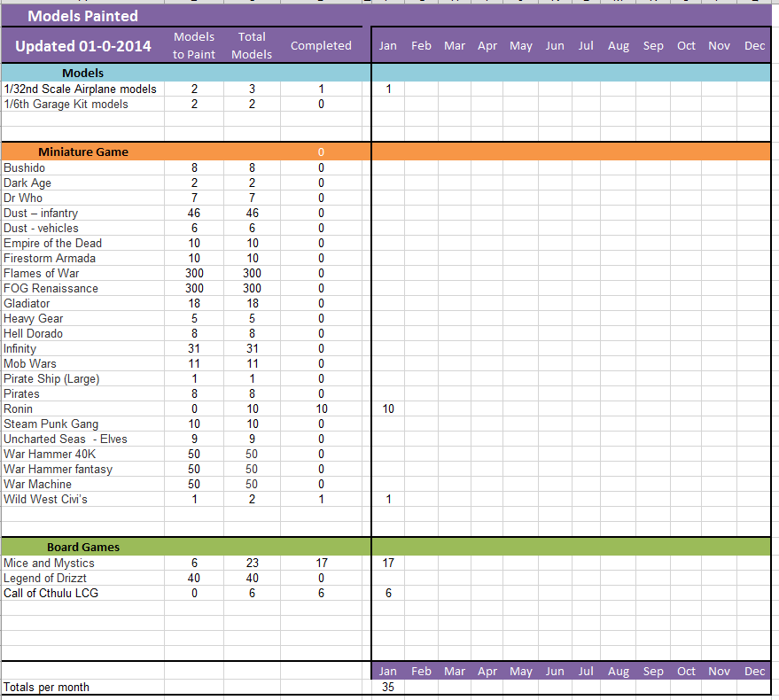
Task: Click Legend of Drizzt Models to Paint 40
Action: click(194, 578)
